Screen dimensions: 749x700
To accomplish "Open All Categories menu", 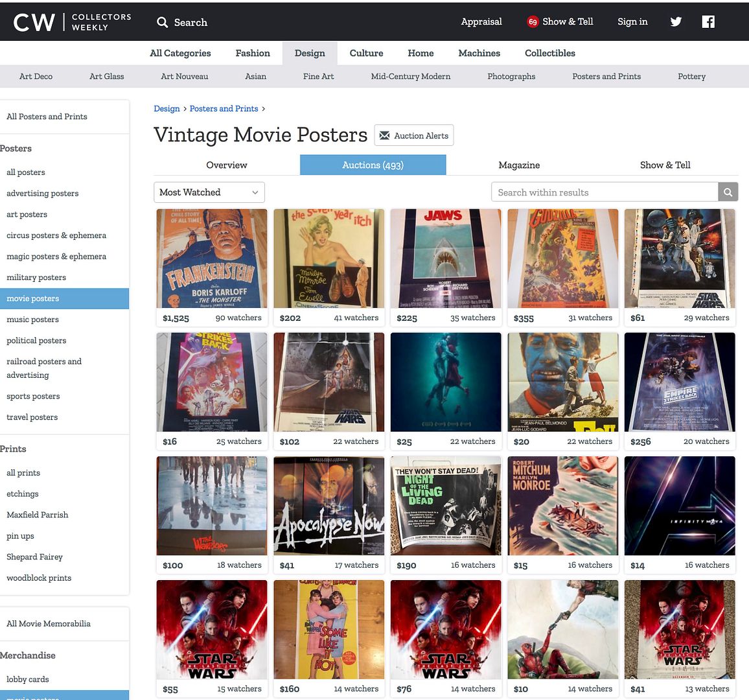I will [x=180, y=53].
